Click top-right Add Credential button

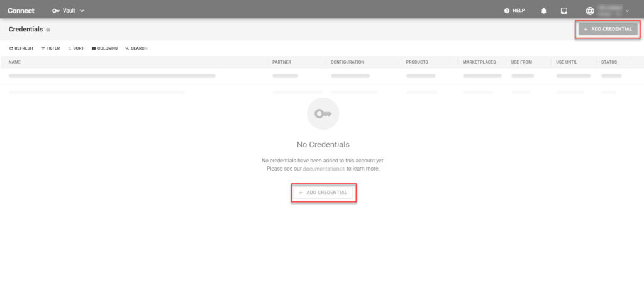pyautogui.click(x=608, y=30)
